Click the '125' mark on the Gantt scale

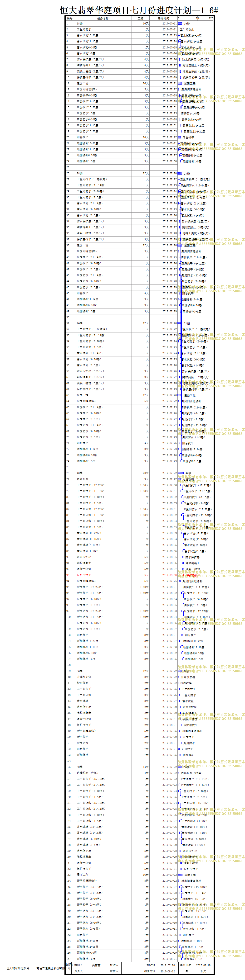(x=211, y=18)
